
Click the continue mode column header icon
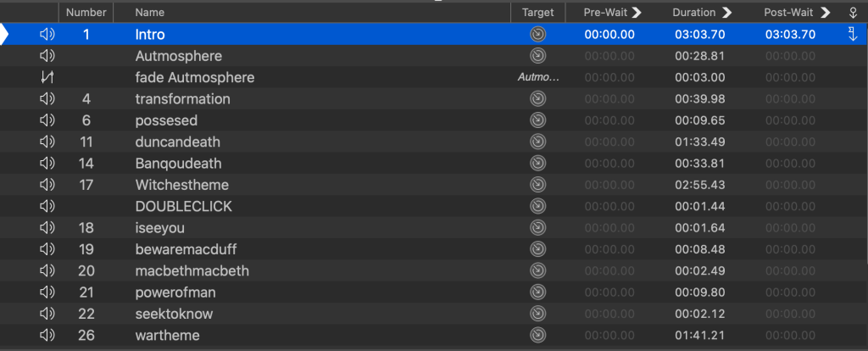pos(852,13)
